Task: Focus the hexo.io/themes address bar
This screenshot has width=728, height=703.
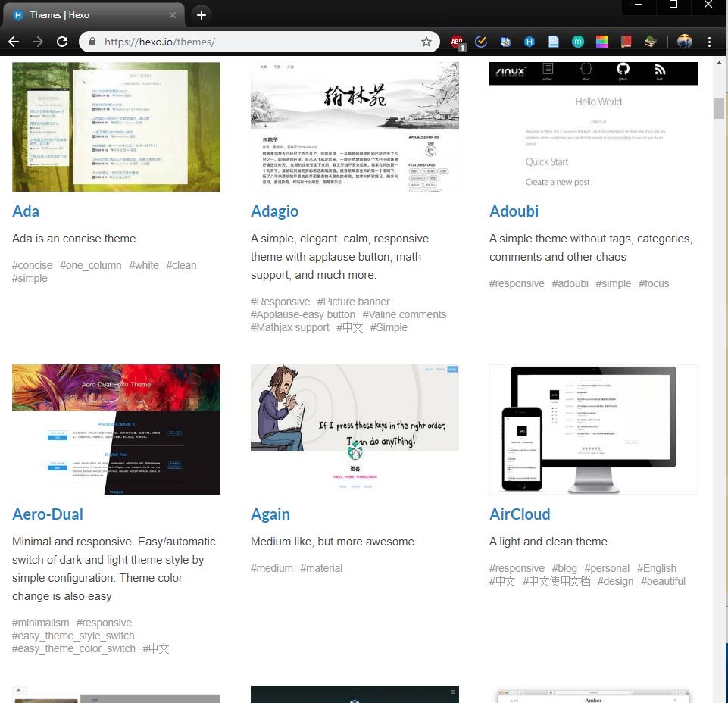Action: (259, 42)
